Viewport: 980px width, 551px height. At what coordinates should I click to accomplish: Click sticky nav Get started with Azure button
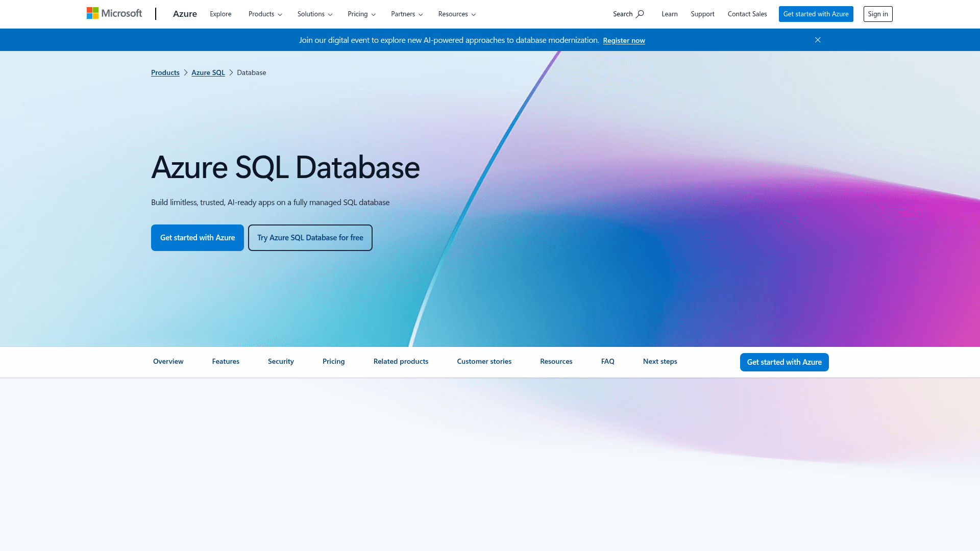(x=785, y=362)
